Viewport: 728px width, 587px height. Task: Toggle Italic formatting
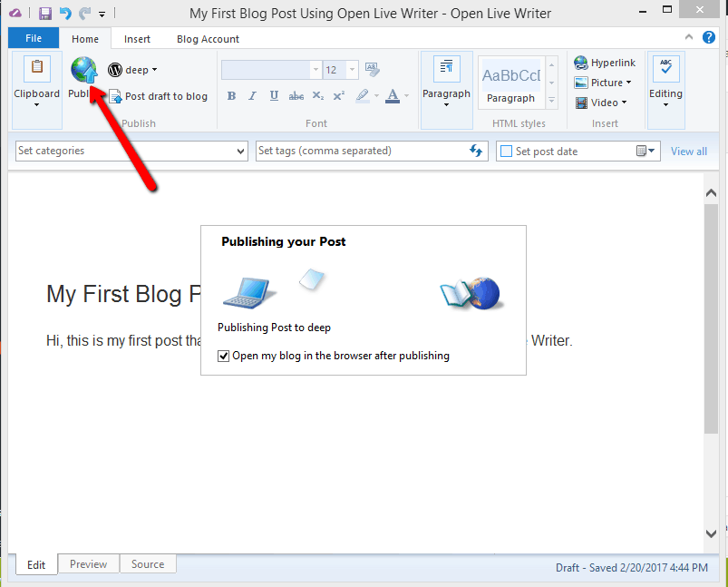tap(252, 96)
